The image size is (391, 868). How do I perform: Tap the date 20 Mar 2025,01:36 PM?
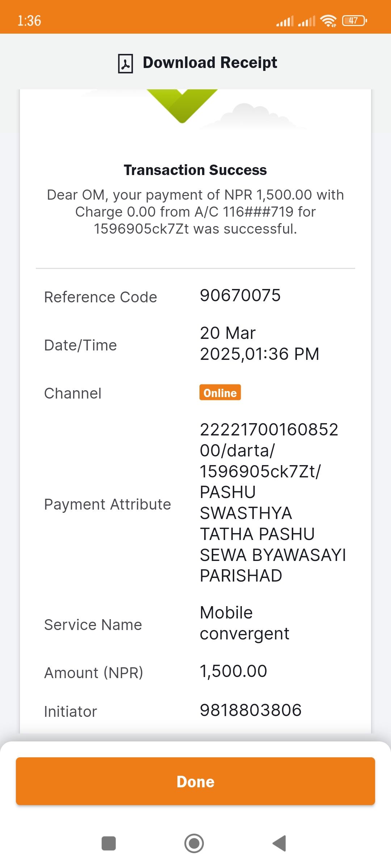(x=260, y=343)
